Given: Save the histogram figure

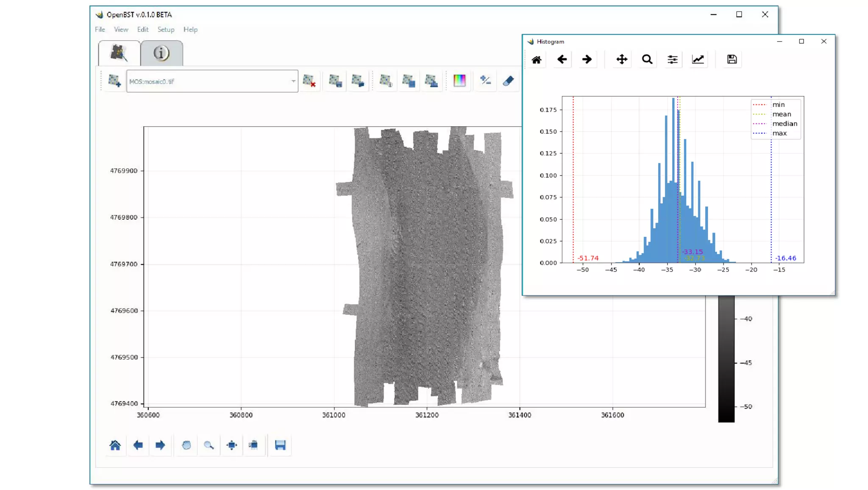Looking at the screenshot, I should (x=732, y=59).
